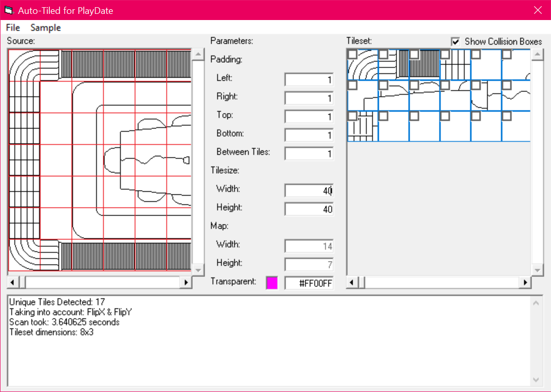
Task: Open the File menu
Action: (x=13, y=27)
